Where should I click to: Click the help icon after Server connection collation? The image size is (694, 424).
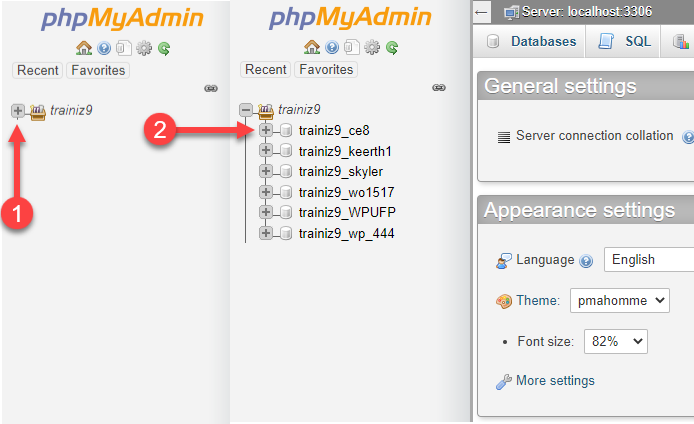(x=688, y=137)
